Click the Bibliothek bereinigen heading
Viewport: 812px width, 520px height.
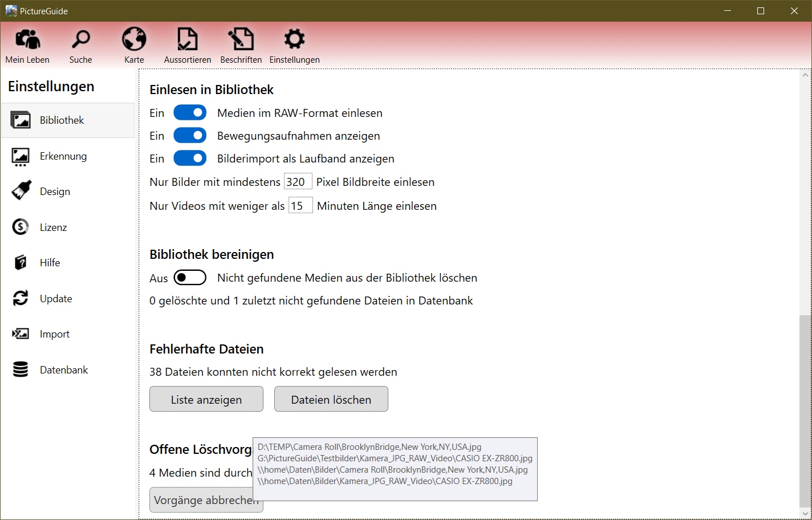click(x=212, y=254)
